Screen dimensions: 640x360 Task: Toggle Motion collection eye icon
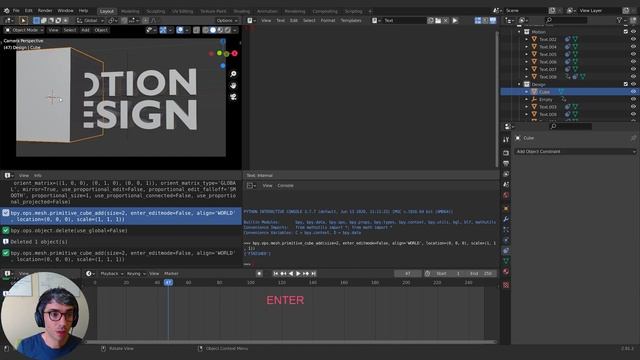[x=633, y=31]
